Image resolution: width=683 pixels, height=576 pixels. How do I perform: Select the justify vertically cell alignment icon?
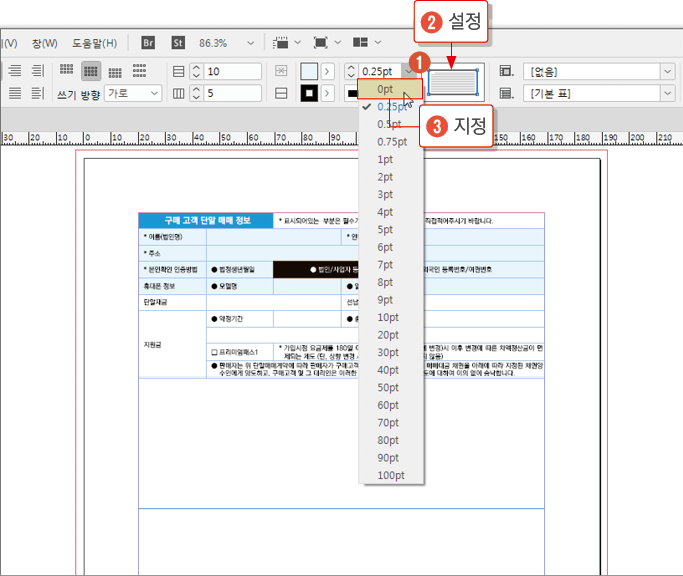tap(139, 71)
